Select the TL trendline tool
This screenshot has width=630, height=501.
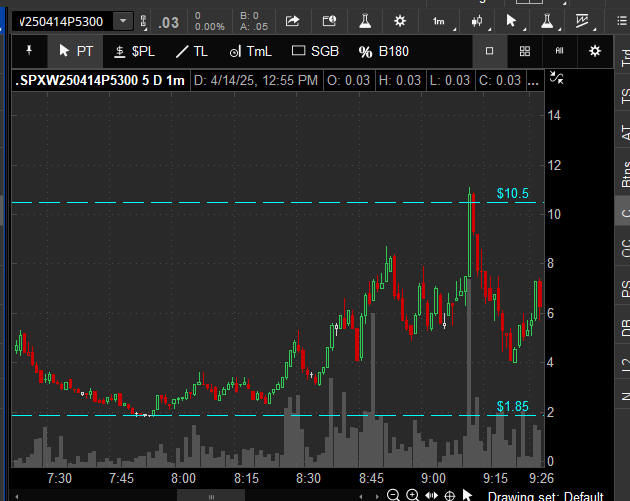[191, 51]
